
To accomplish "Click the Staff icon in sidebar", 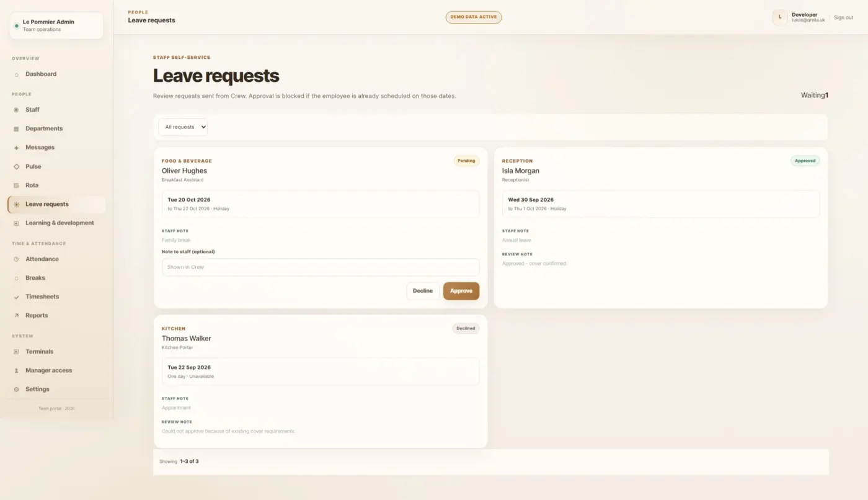I will [x=16, y=110].
